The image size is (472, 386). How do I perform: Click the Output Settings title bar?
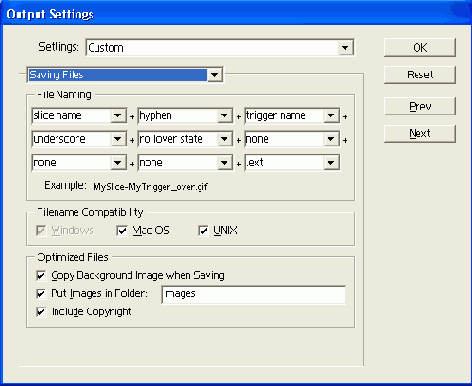pos(236,14)
